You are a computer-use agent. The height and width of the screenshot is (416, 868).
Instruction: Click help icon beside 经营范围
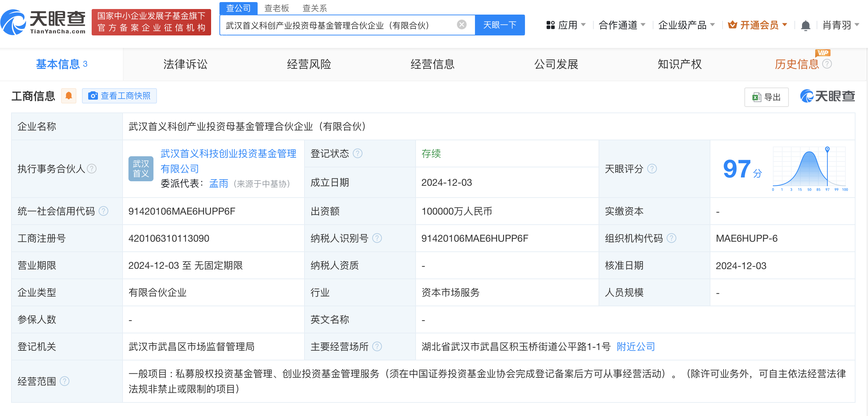tap(65, 381)
